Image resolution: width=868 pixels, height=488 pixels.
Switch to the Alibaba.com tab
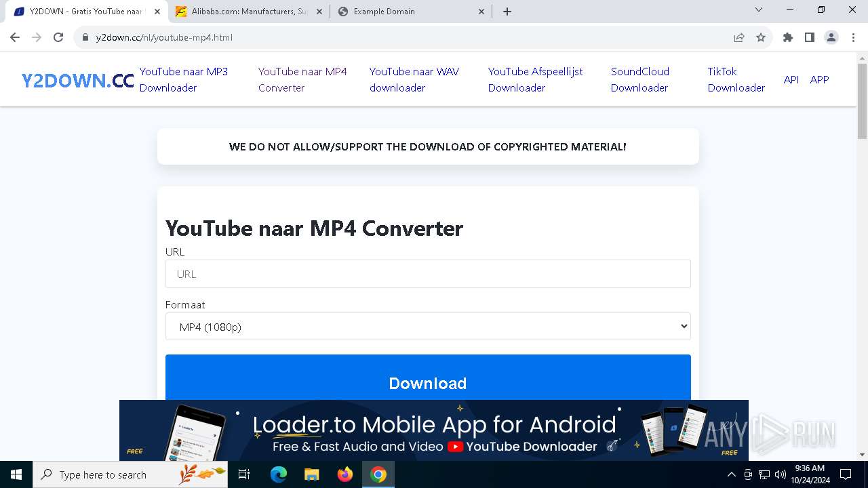point(248,12)
